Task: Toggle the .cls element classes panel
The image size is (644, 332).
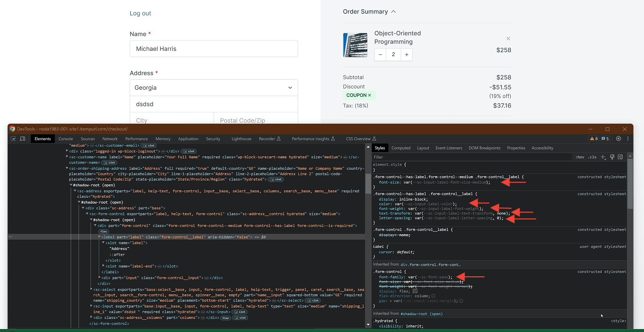Action: coord(592,157)
